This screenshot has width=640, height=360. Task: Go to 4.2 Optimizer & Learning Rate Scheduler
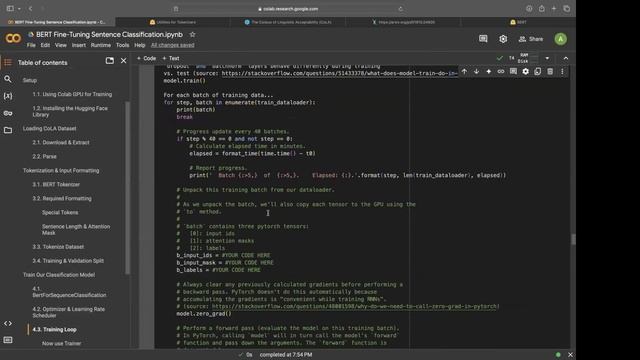point(69,312)
